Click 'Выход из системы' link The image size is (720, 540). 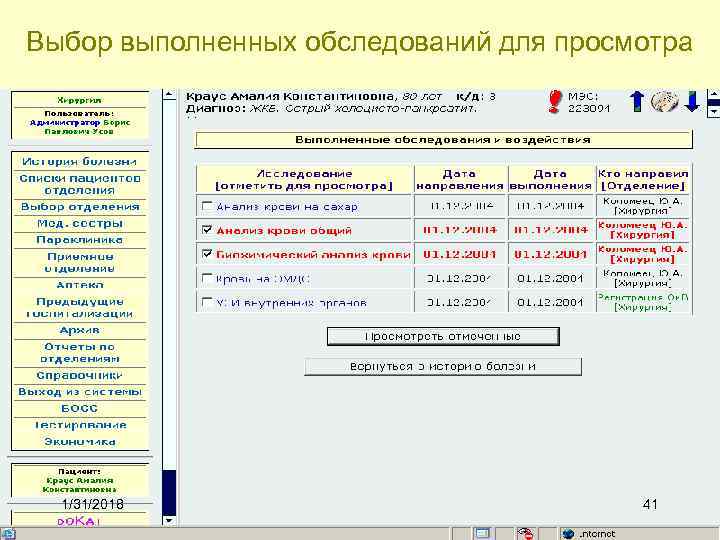[80, 392]
